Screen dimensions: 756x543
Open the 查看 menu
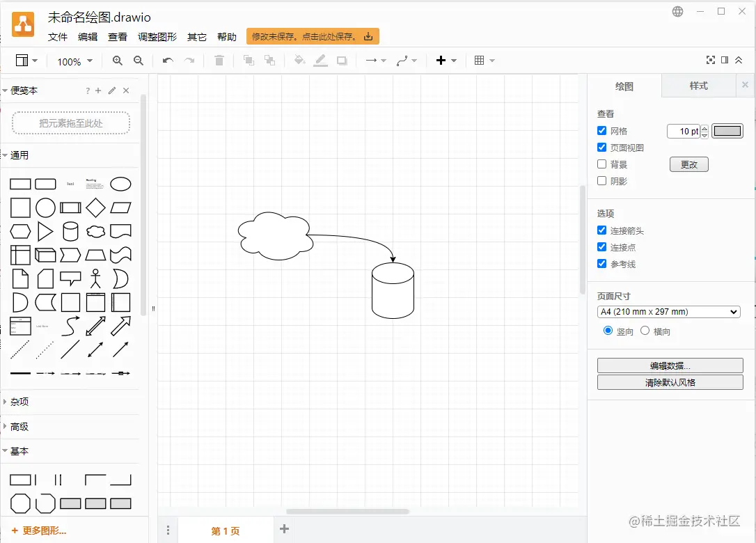point(118,37)
